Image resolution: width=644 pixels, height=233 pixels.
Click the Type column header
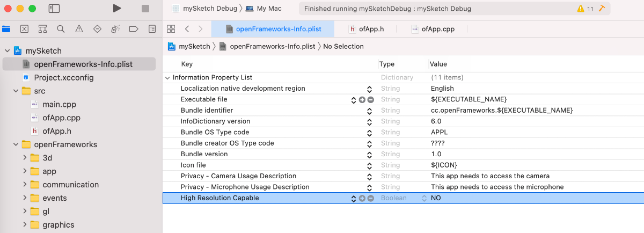(386, 64)
